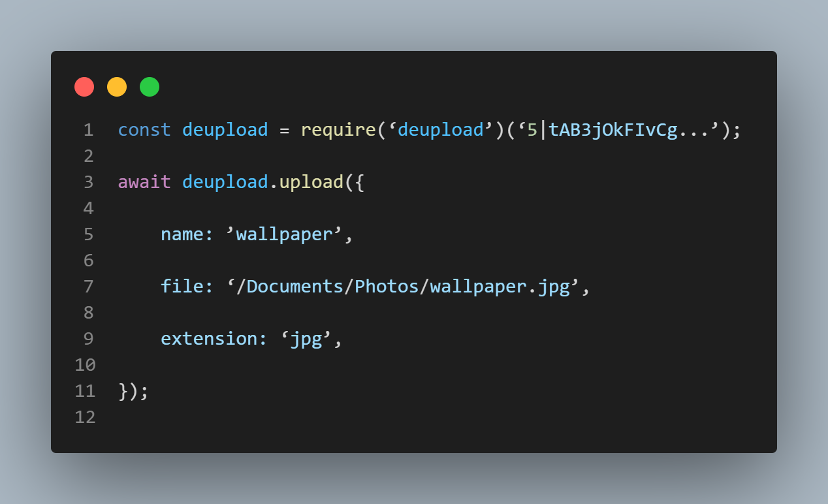Viewport: 828px width, 504px height.
Task: Select line number 7 in gutter
Action: point(88,287)
